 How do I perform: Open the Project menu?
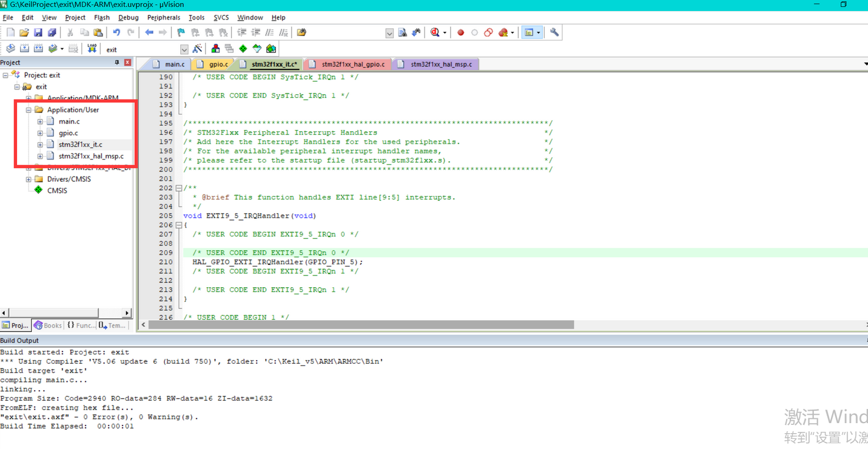(75, 18)
